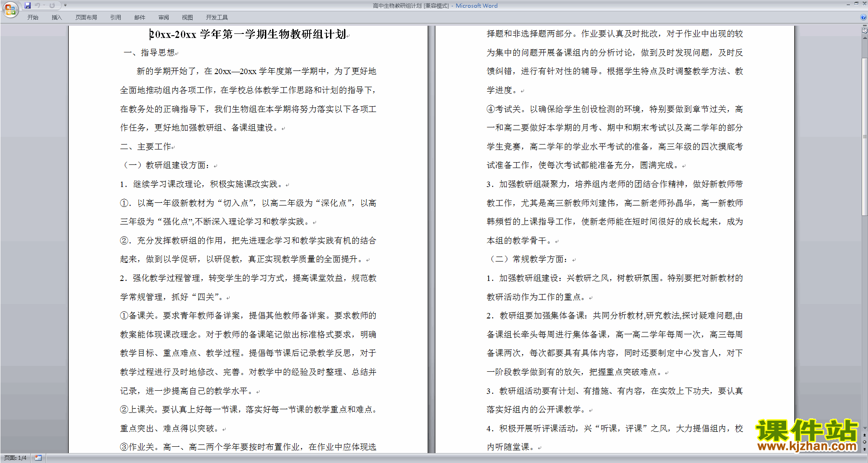Click the Previous Page double-arrow button
The height and width of the screenshot is (463, 868).
[x=865, y=435]
